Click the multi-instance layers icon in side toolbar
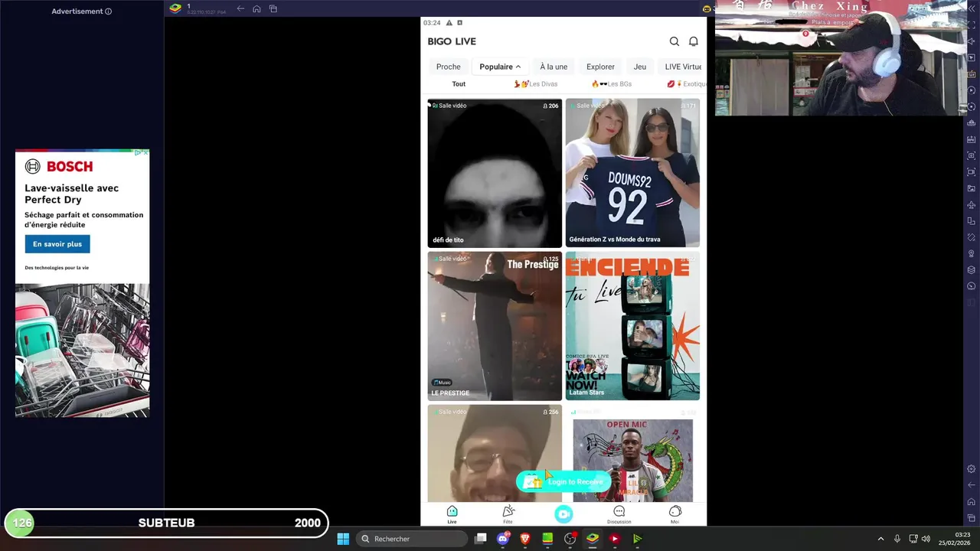This screenshot has height=551, width=980. tap(971, 269)
